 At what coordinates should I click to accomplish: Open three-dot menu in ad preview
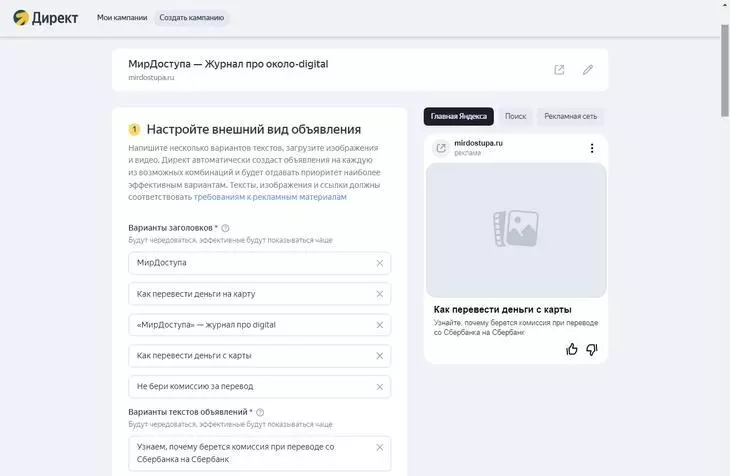tap(591, 148)
